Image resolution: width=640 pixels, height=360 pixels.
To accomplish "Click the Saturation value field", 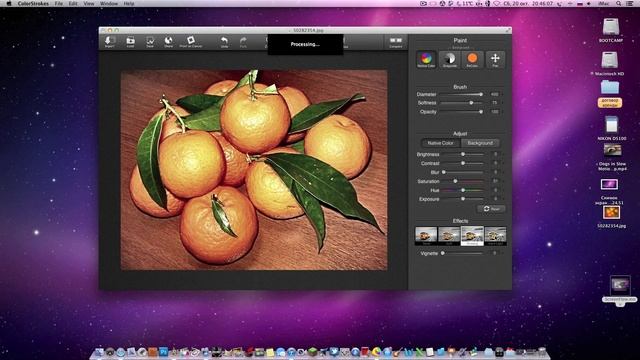I will pyautogui.click(x=496, y=181).
